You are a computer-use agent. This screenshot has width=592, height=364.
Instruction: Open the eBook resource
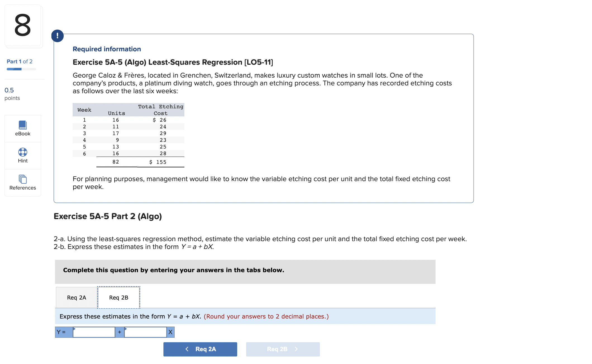point(22,128)
